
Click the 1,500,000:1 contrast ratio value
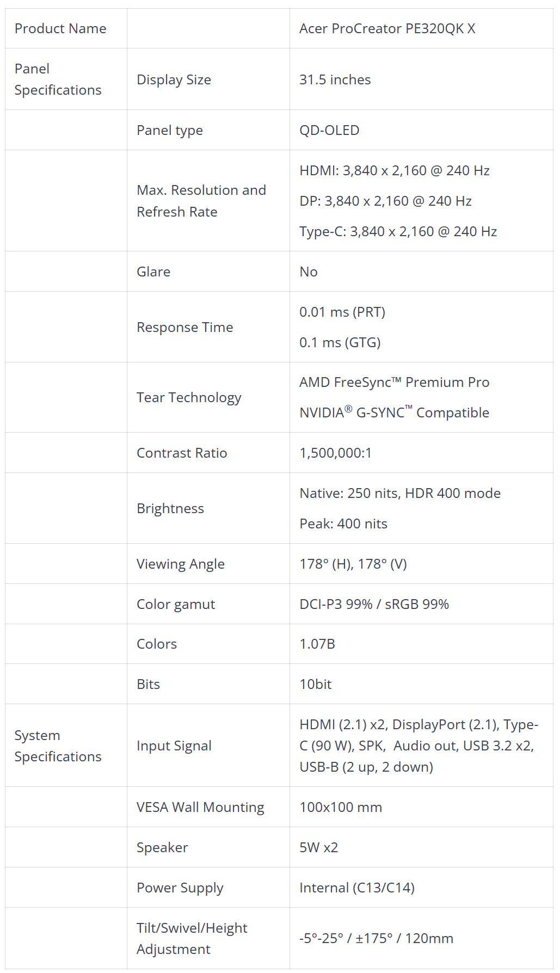(335, 453)
